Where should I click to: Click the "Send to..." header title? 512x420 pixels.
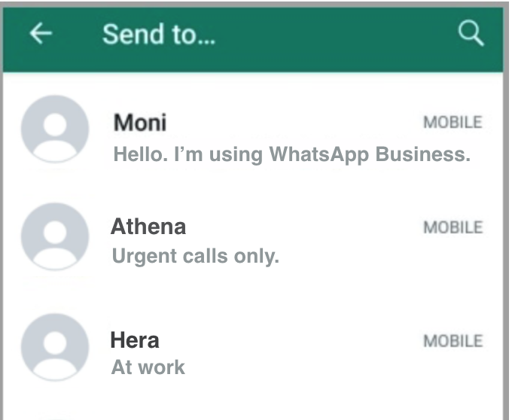[158, 35]
